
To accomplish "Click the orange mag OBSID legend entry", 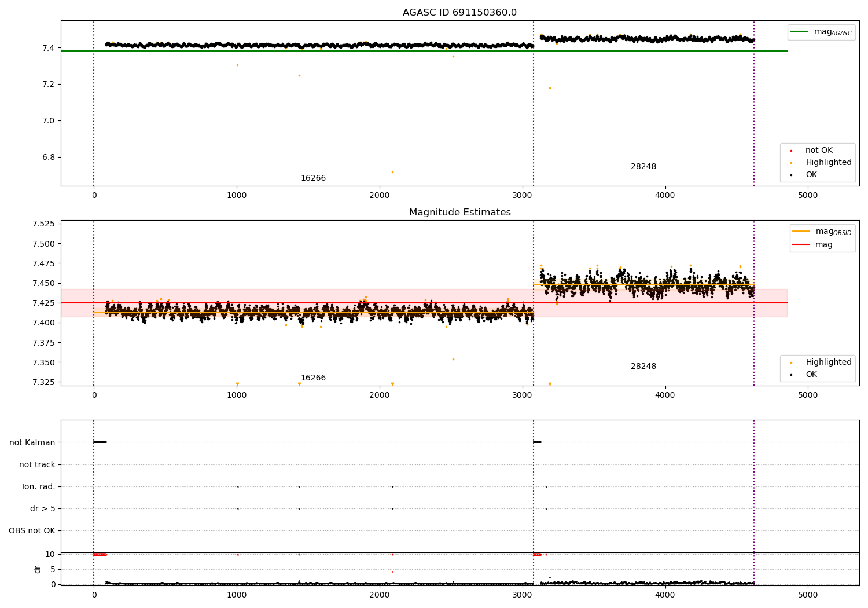I will 822,232.
